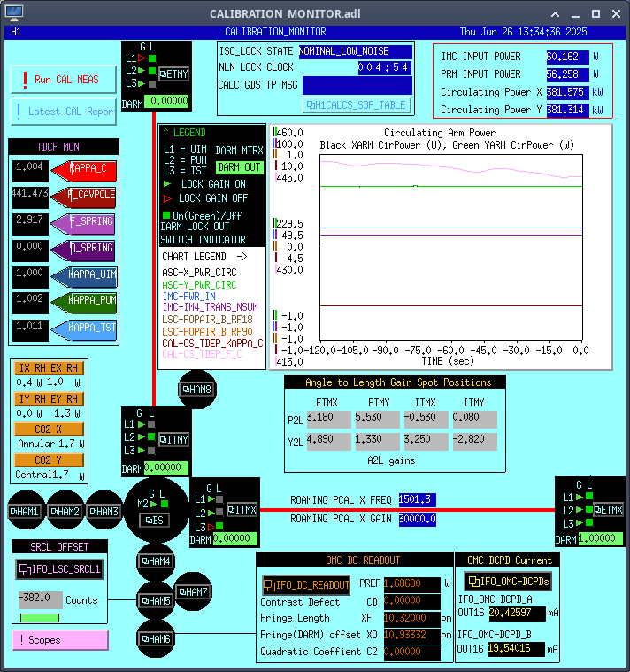This screenshot has width=630, height=672.
Task: Toggle ITMY L2 lock switch indicator
Action: tap(151, 436)
